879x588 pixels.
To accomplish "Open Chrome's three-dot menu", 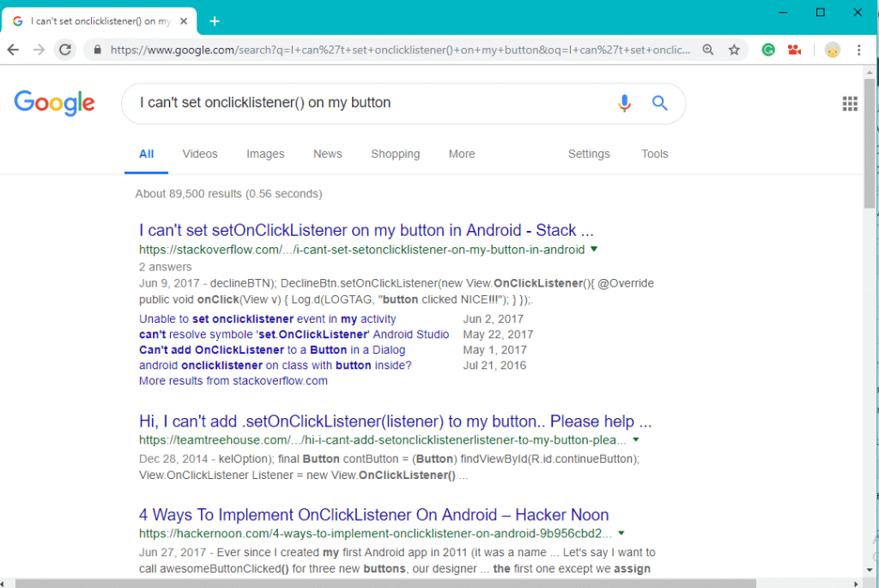I will tap(859, 50).
